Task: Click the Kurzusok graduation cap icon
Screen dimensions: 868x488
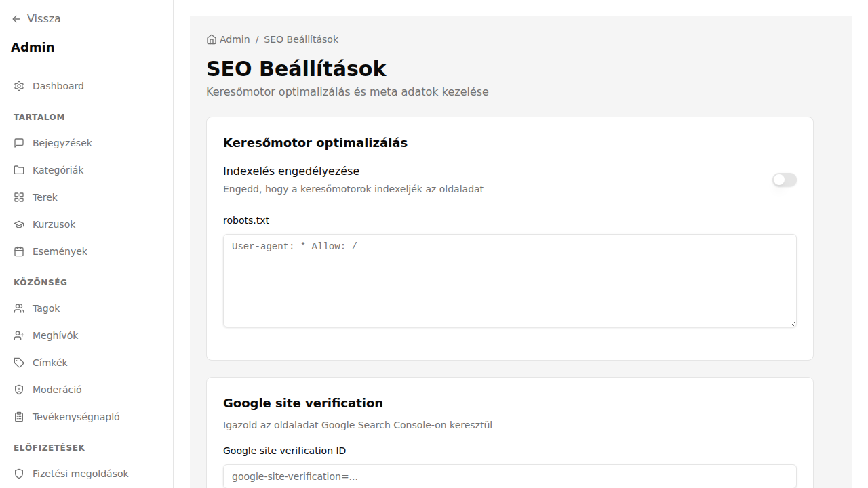Action: click(x=18, y=224)
